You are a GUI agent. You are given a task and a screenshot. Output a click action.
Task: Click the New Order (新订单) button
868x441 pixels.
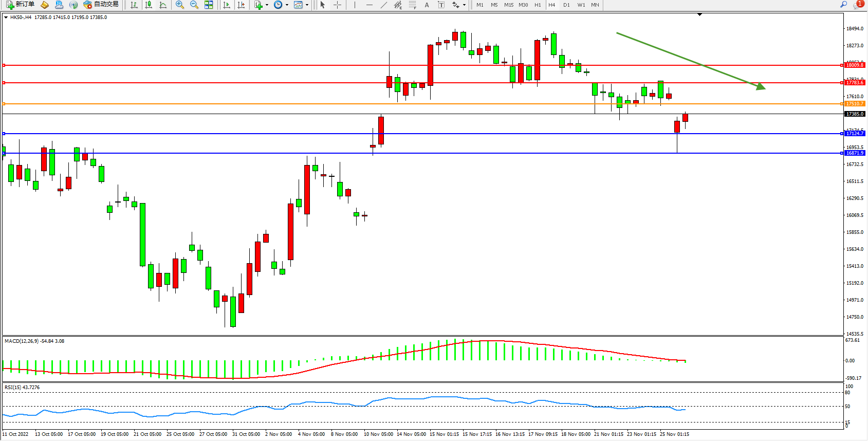click(x=21, y=5)
